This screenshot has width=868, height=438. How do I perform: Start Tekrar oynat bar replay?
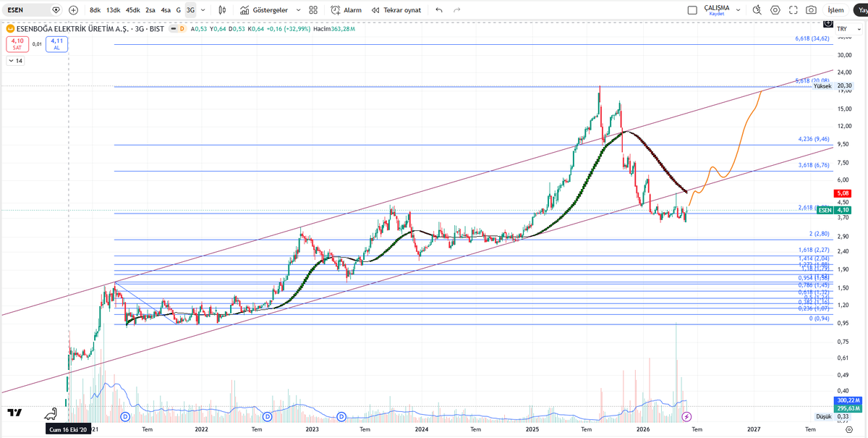coord(396,10)
